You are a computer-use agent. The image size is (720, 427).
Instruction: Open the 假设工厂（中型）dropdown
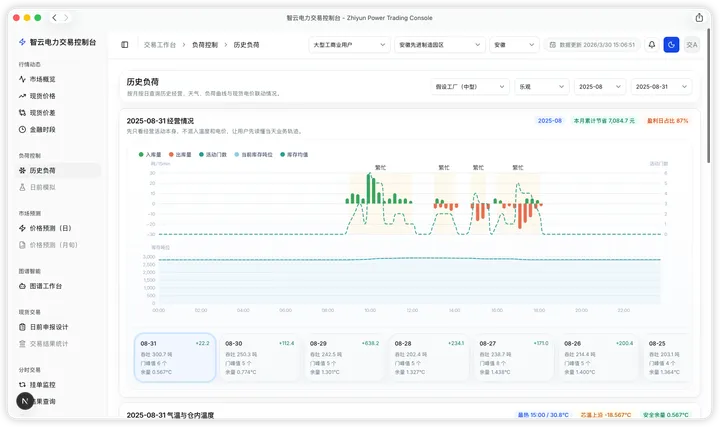470,86
